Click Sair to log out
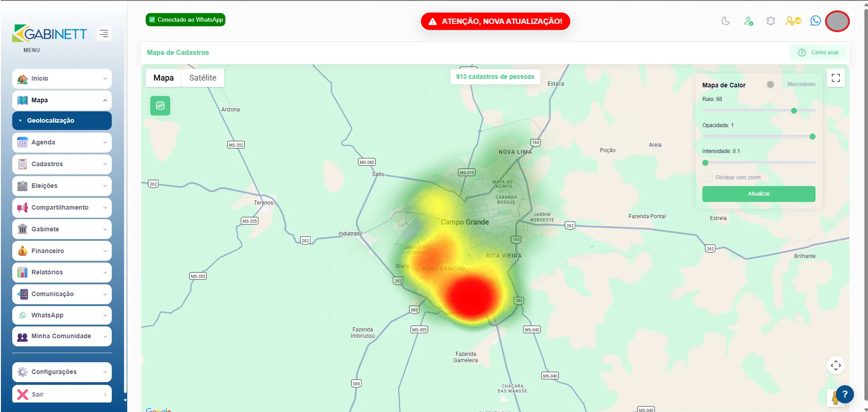The width and height of the screenshot is (868, 412). (62, 395)
